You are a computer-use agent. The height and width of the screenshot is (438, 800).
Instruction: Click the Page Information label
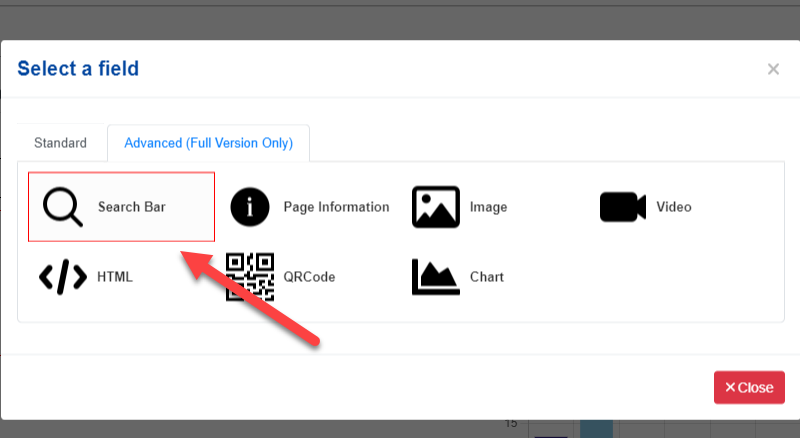tap(336, 207)
